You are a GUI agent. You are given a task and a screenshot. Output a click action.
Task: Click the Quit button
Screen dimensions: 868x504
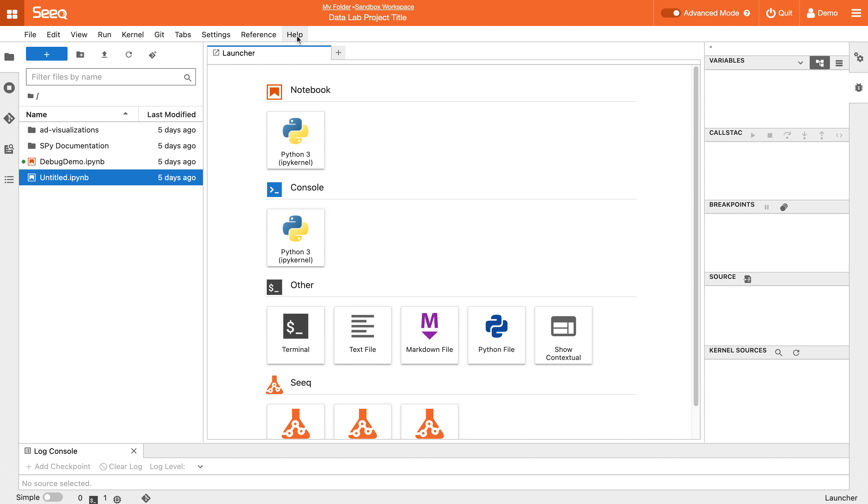click(x=779, y=13)
